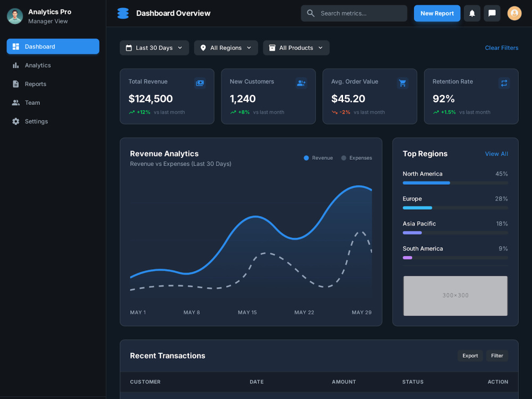Click the ACTION column header
The height and width of the screenshot is (399, 532).
click(498, 381)
